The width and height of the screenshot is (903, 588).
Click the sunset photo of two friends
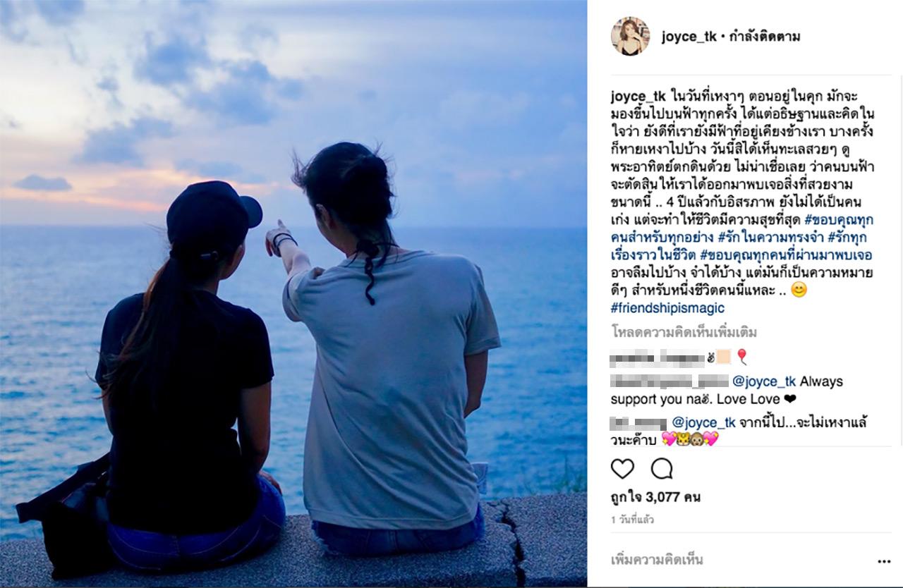(293, 294)
